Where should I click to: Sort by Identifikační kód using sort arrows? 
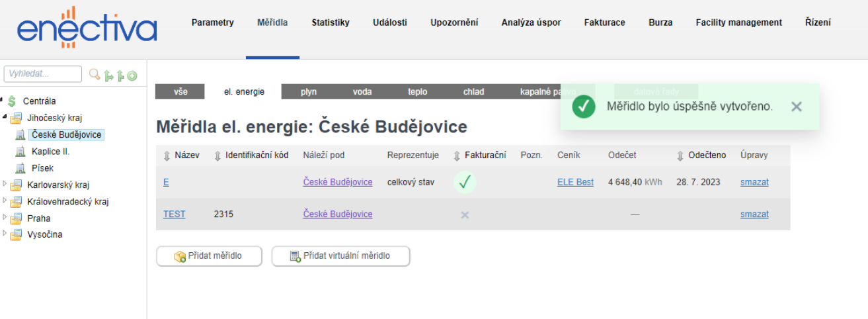[217, 156]
